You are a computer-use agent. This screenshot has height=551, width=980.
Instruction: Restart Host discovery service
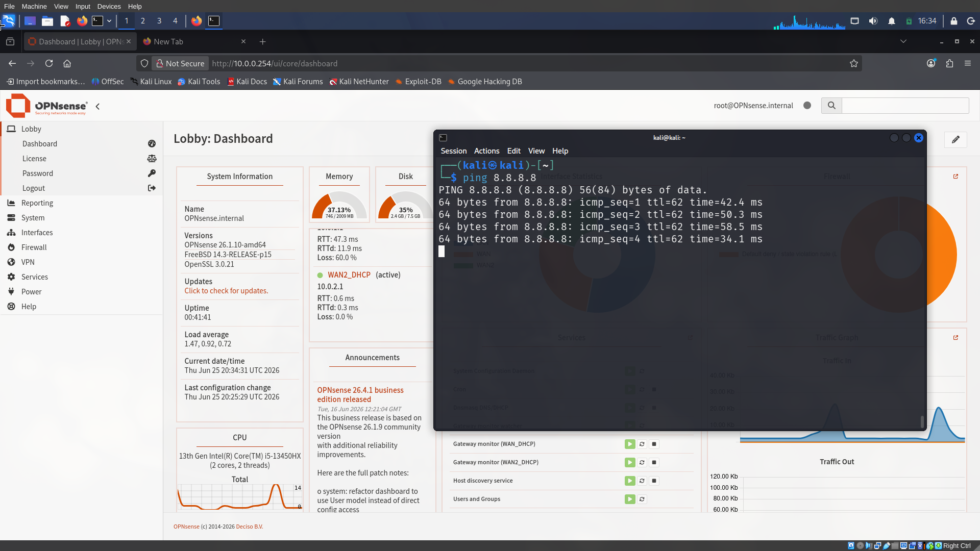pos(642,481)
